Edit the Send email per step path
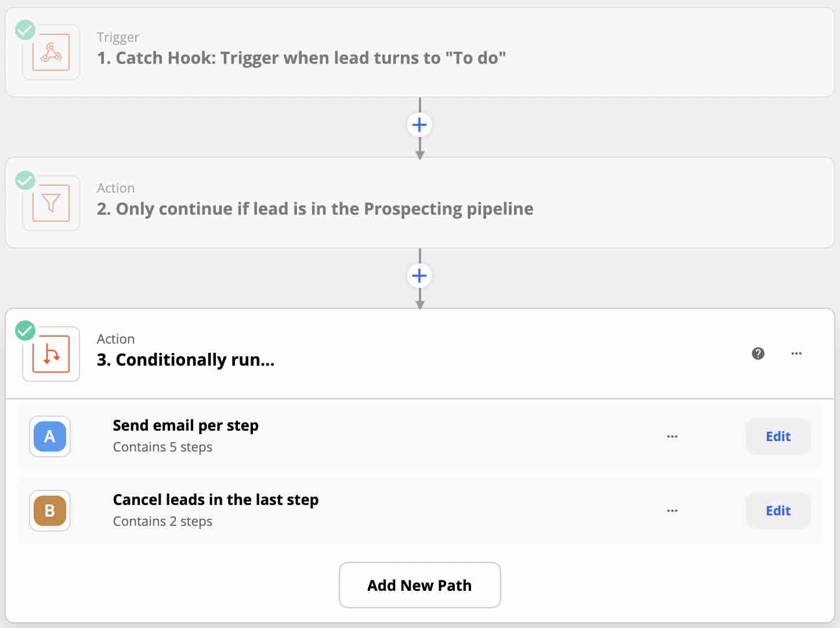Viewport: 840px width, 628px height. click(777, 436)
